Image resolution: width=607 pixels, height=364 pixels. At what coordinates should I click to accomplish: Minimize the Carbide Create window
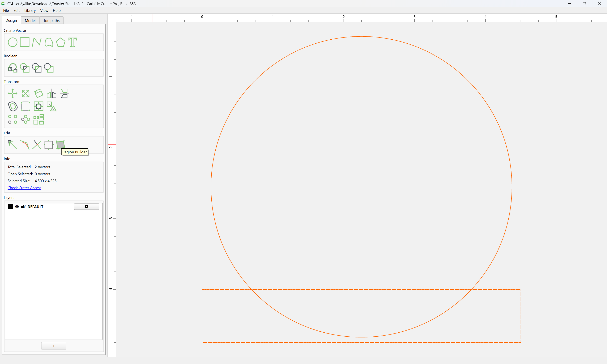(x=570, y=3)
